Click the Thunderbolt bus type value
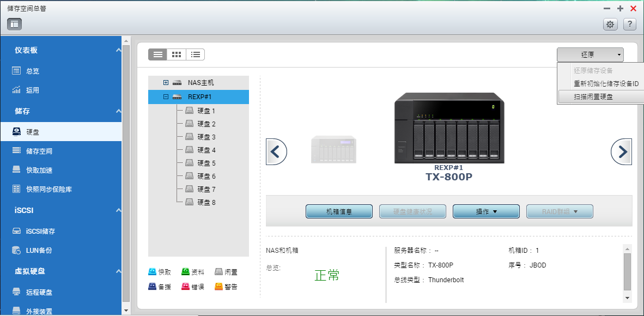 [446, 280]
